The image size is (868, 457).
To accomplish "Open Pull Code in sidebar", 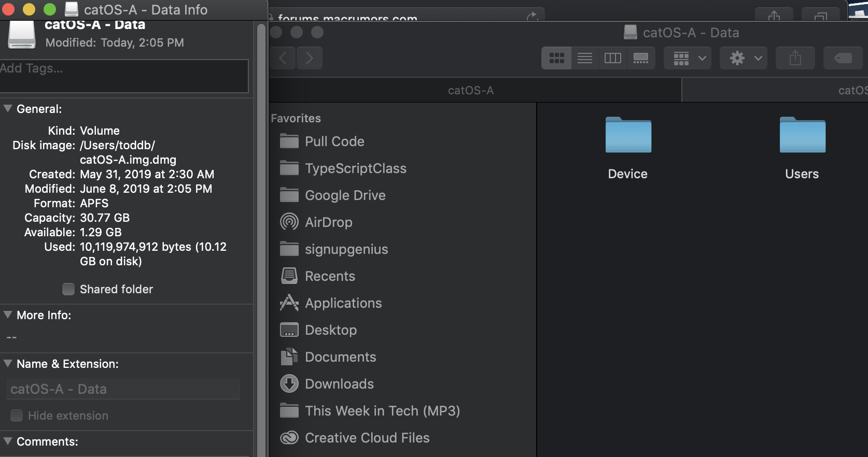I will coord(334,141).
